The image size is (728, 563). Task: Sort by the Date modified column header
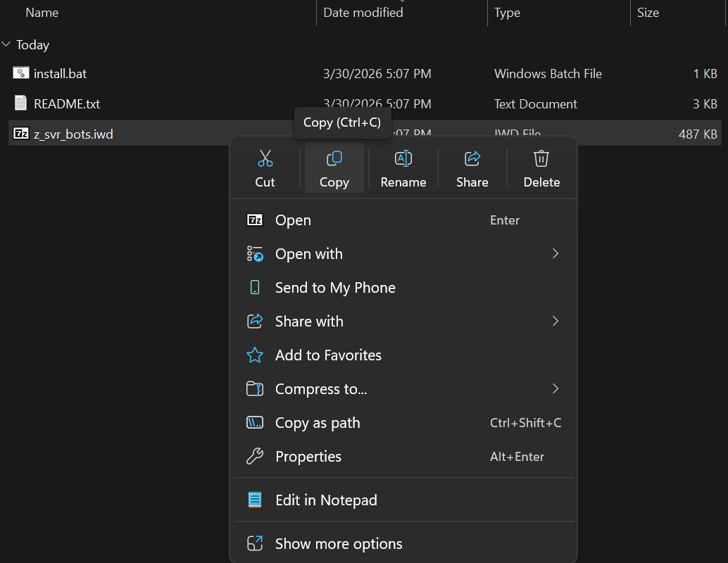pos(363,13)
